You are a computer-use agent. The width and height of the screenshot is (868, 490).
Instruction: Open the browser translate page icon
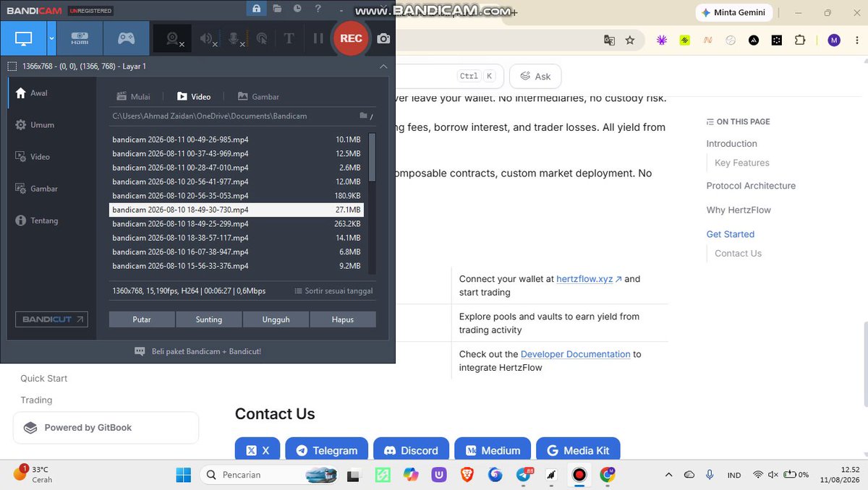click(x=610, y=40)
